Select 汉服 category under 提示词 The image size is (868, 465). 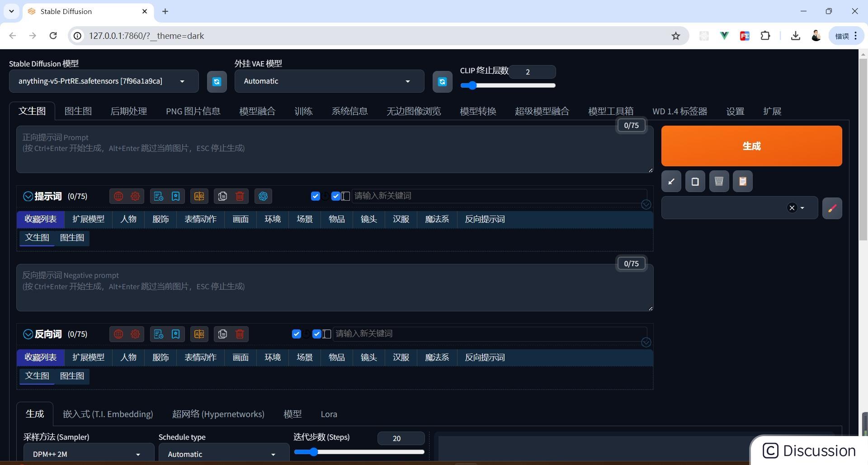(401, 219)
